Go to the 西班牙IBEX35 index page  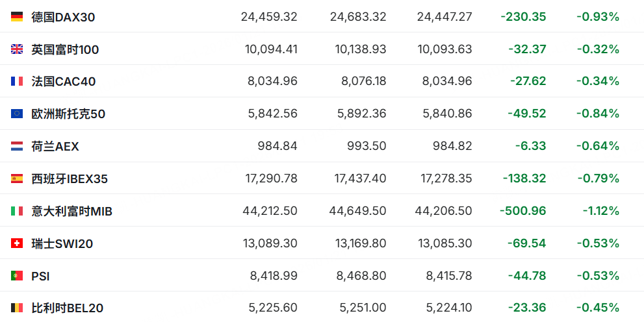(x=70, y=179)
